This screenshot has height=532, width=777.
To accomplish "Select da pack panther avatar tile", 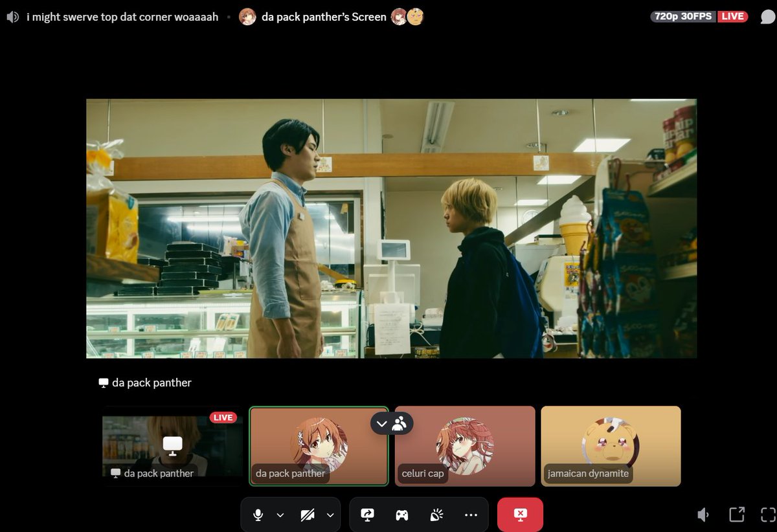I will pos(319,446).
